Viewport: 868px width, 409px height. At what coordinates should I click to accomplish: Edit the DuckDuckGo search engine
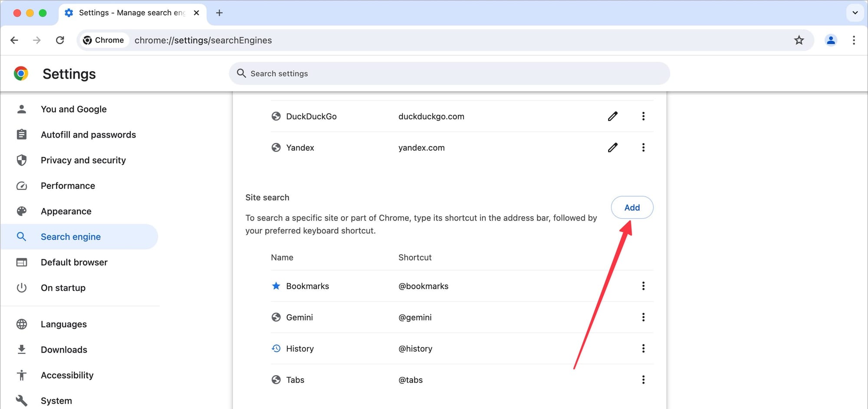(x=612, y=116)
